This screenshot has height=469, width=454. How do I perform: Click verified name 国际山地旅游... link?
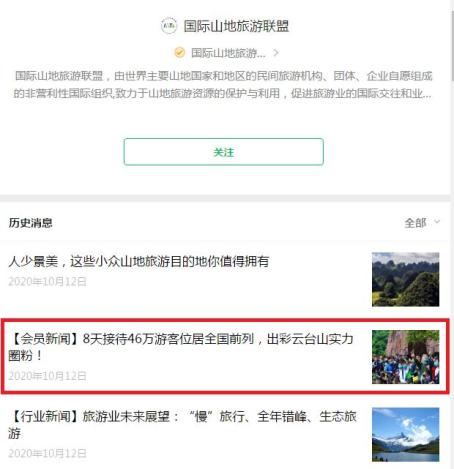[x=228, y=53]
